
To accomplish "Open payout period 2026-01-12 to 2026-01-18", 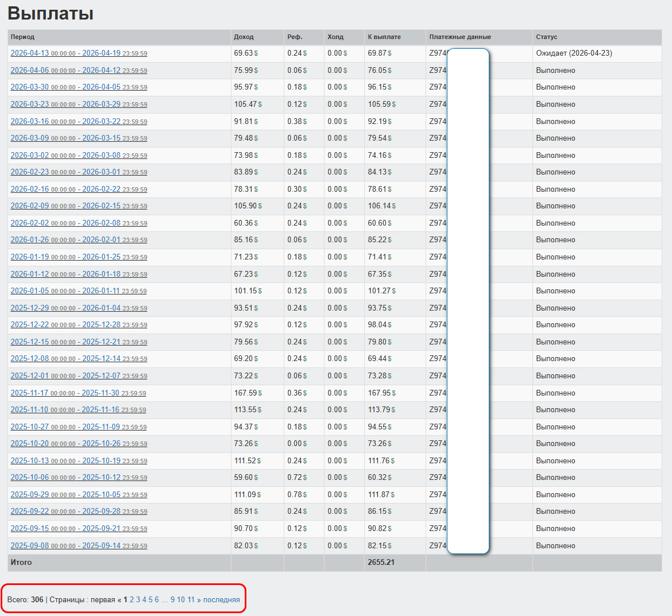I will pos(79,274).
